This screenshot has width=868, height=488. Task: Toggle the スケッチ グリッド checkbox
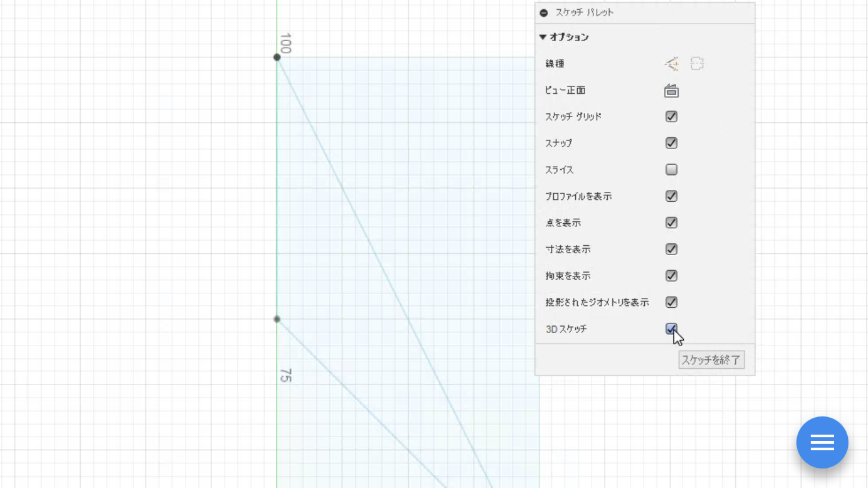point(671,116)
